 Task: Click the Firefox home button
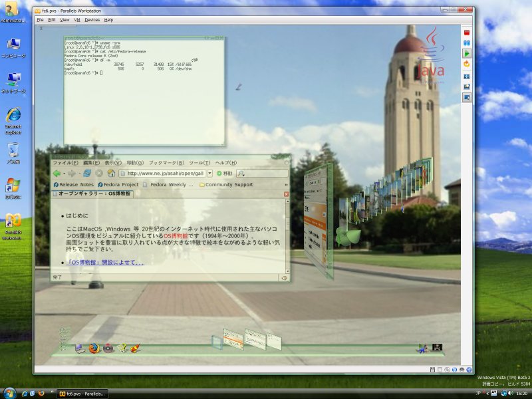(111, 174)
